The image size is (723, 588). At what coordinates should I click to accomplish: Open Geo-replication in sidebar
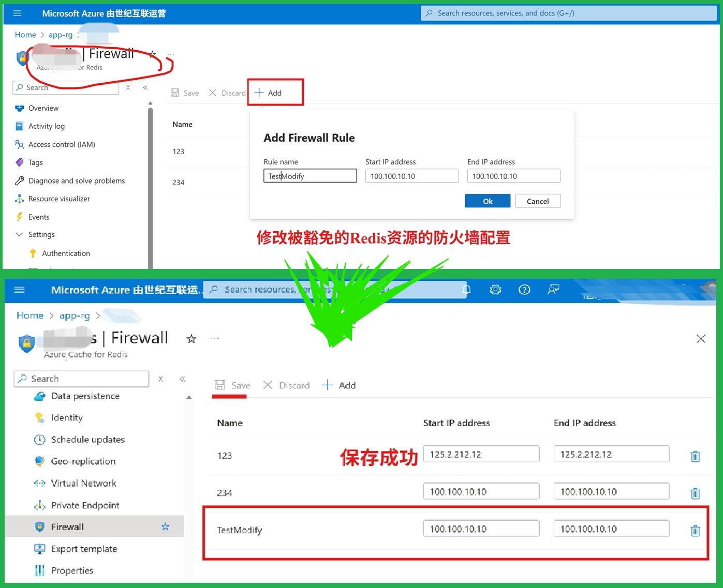tap(83, 461)
